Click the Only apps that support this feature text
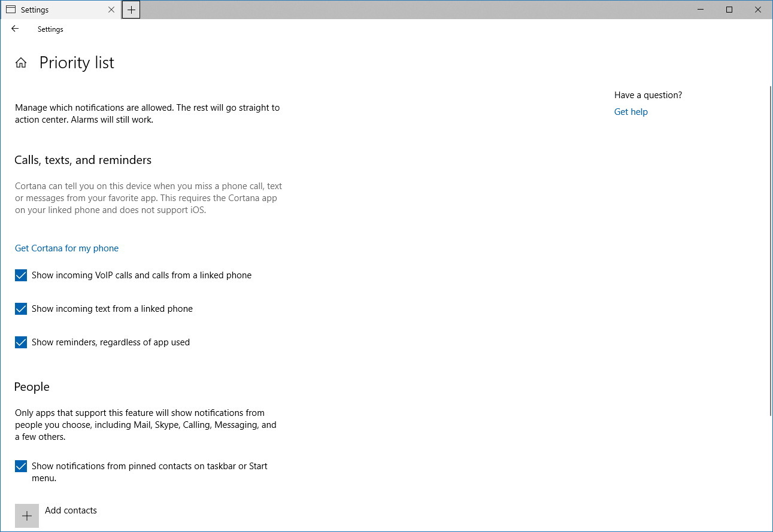773x532 pixels. (145, 425)
